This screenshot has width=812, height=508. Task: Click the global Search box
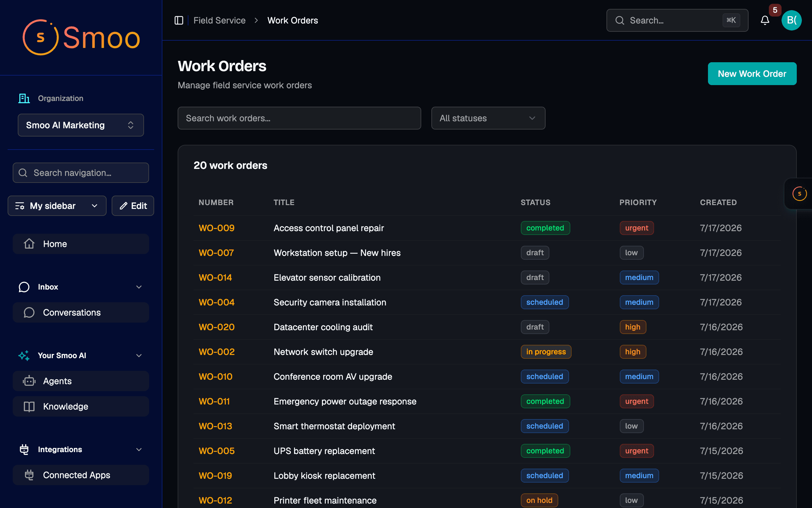coord(677,21)
